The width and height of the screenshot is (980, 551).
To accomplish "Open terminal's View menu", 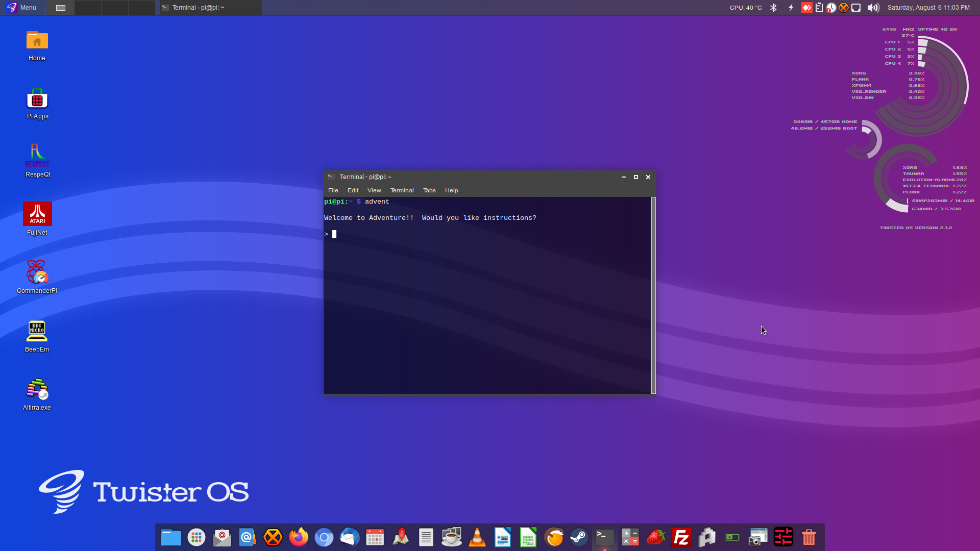I will click(374, 190).
